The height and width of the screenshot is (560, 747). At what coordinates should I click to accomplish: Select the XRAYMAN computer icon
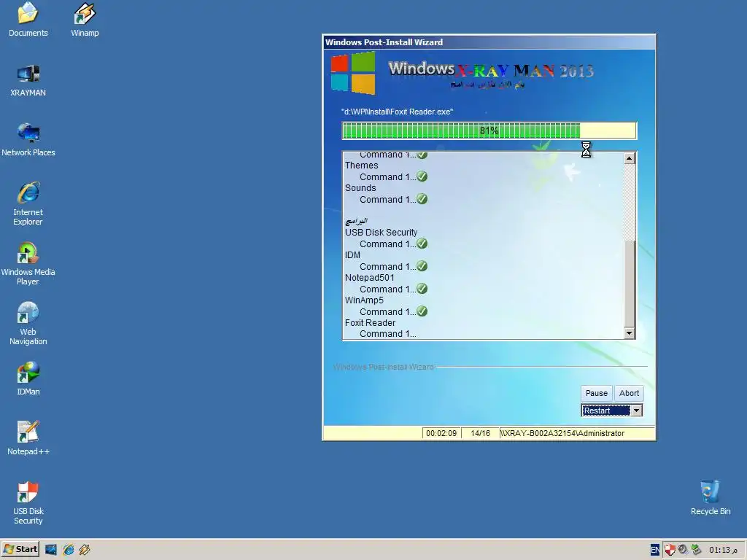(28, 80)
